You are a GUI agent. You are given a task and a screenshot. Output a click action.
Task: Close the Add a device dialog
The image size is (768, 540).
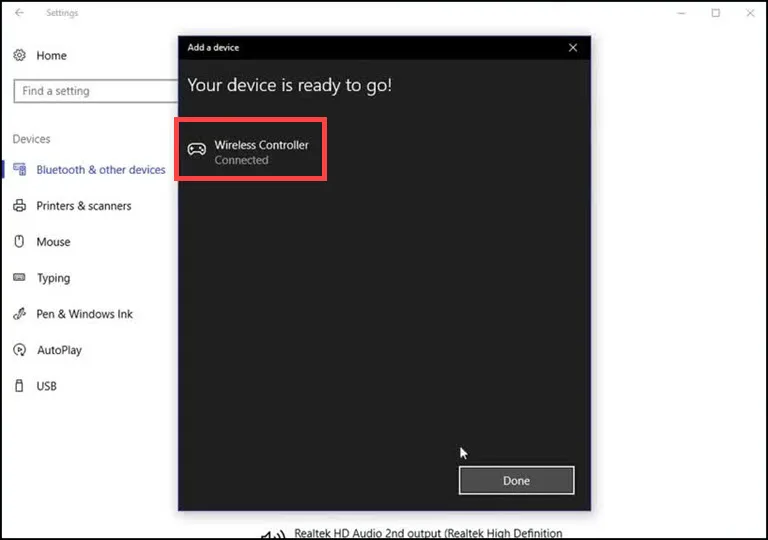coord(573,47)
